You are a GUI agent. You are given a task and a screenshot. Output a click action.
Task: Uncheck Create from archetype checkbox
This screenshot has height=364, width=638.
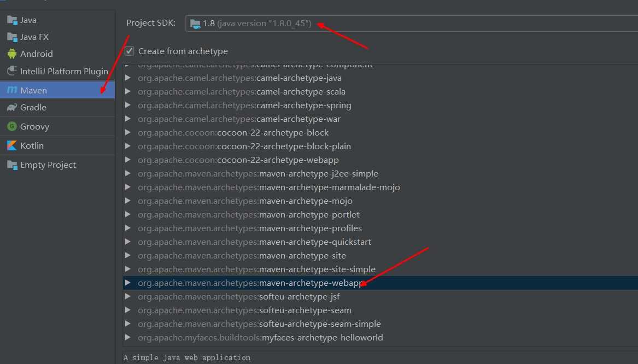[x=130, y=51]
